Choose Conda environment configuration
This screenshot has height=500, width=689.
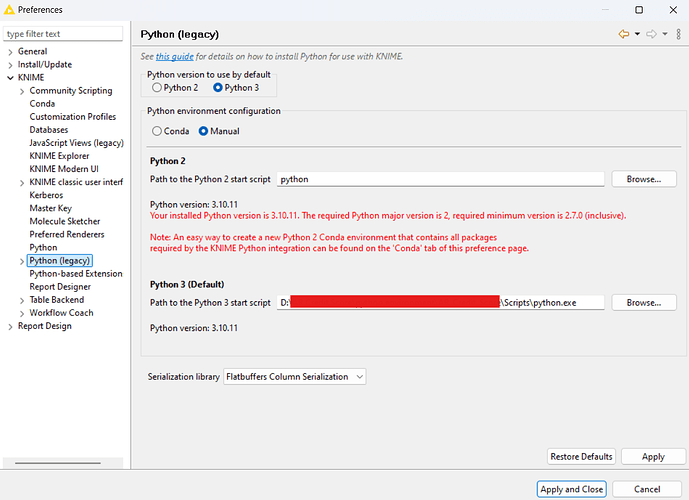pos(157,131)
